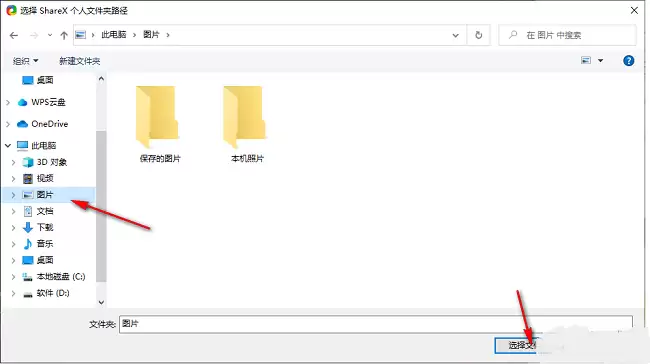Select 桌面 at top of navigation tree

click(x=45, y=80)
